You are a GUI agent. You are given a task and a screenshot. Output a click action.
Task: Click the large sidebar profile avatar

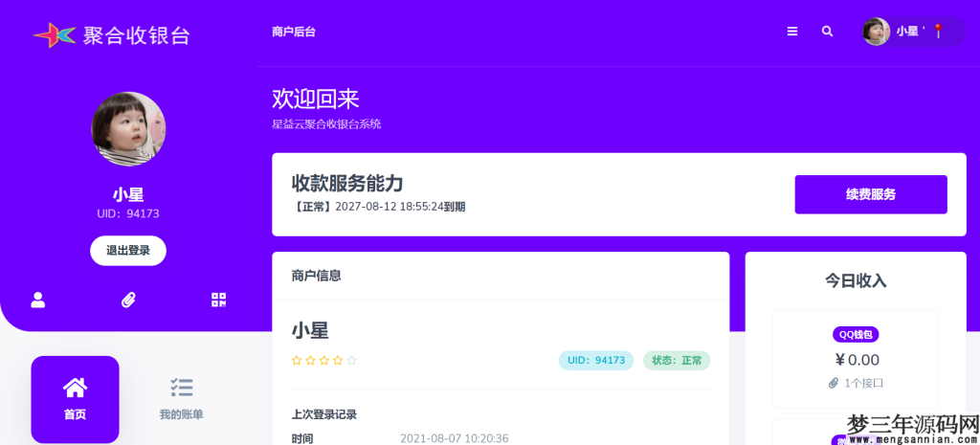point(129,129)
